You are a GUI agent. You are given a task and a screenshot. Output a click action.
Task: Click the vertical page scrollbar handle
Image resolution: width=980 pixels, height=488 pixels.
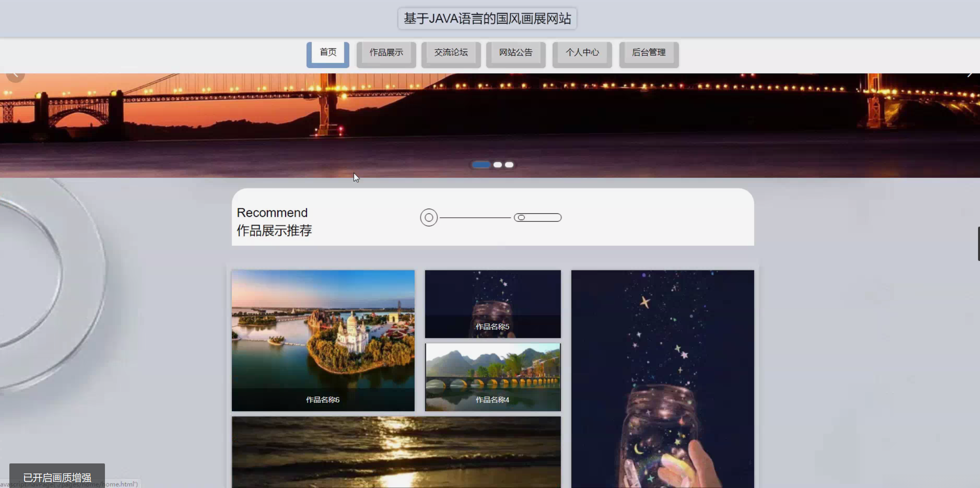coord(978,243)
